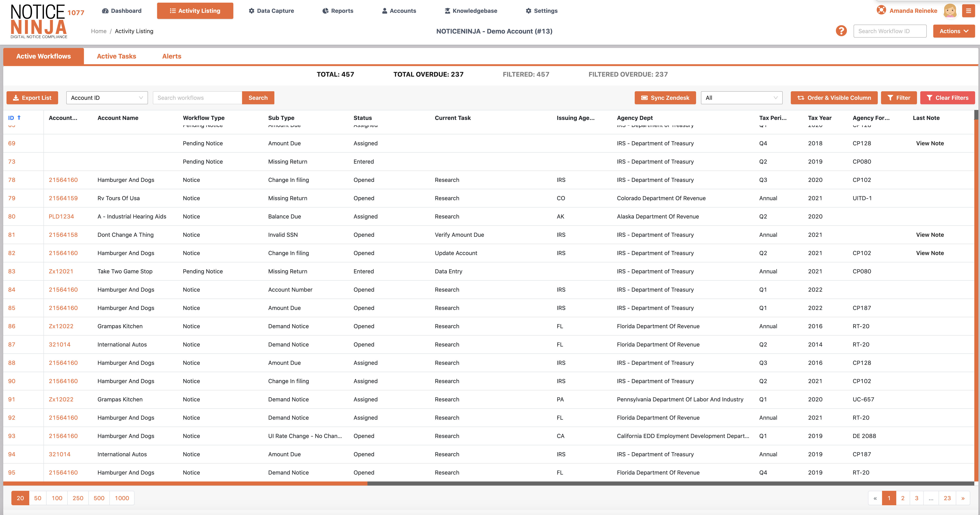Click View Note in row 69

(x=930, y=143)
